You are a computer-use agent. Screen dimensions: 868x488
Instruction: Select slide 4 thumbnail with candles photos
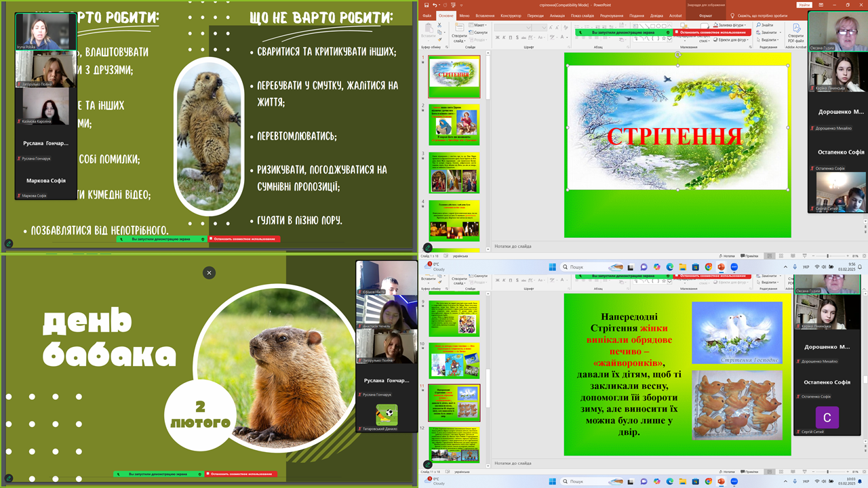454,220
